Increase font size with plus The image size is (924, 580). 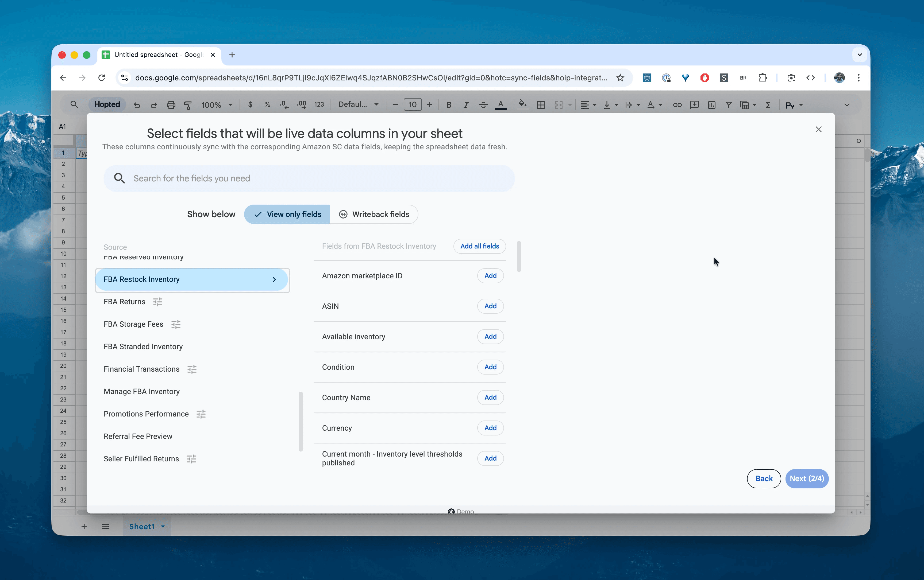click(x=430, y=105)
